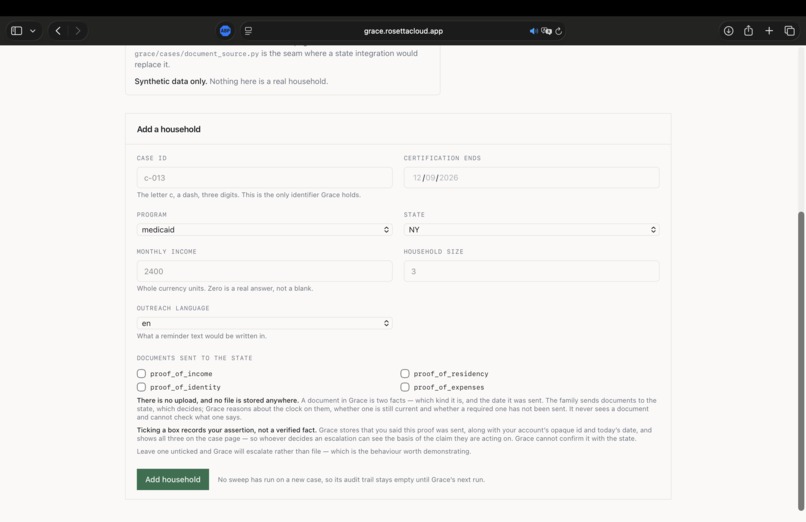Open the Share menu icon
The image size is (806, 522).
(748, 31)
